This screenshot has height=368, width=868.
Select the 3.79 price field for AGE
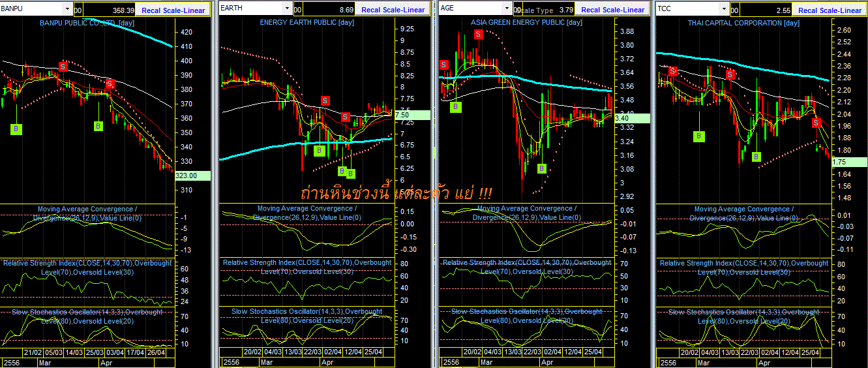coord(549,10)
